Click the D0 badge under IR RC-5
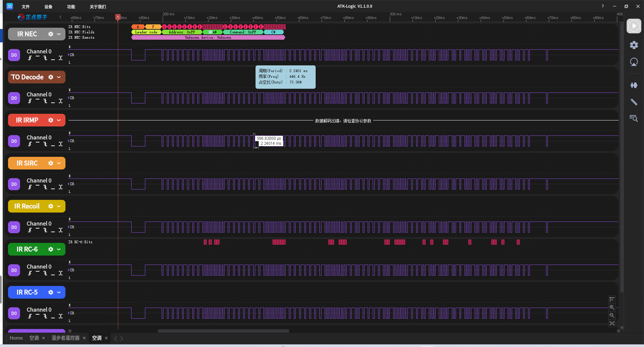 coord(14,313)
